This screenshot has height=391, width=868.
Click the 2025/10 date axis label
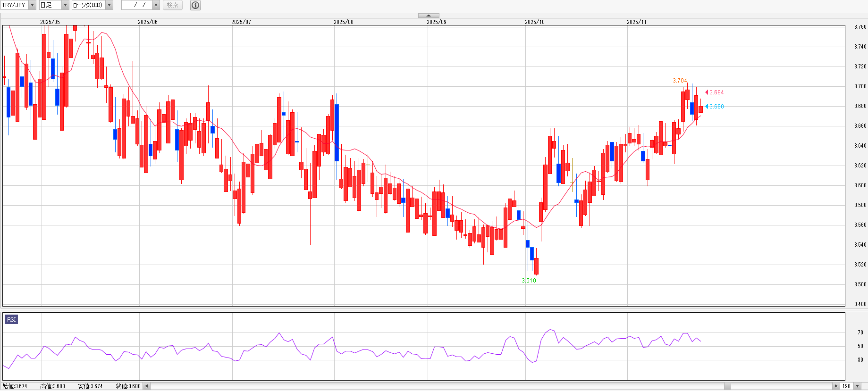(534, 22)
